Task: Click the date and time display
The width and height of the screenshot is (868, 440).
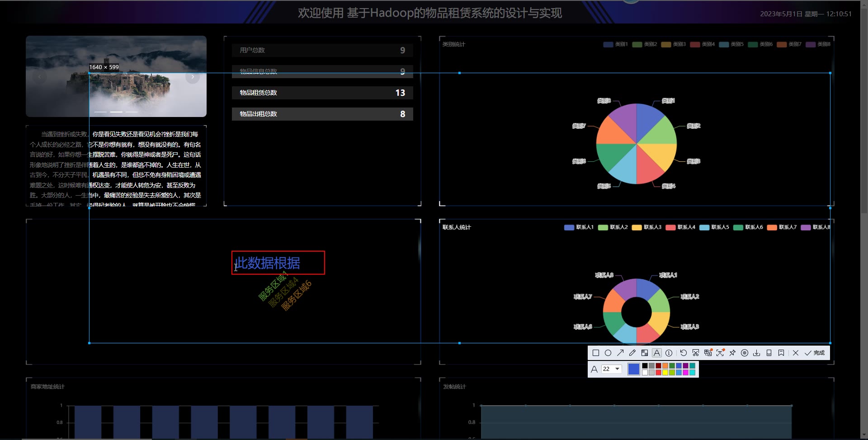Action: (806, 14)
